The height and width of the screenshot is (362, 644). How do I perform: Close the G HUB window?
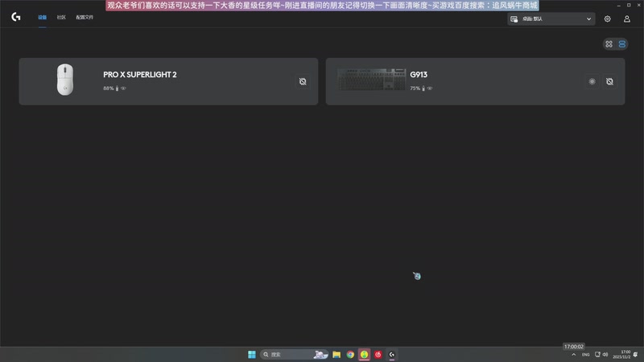point(639,6)
